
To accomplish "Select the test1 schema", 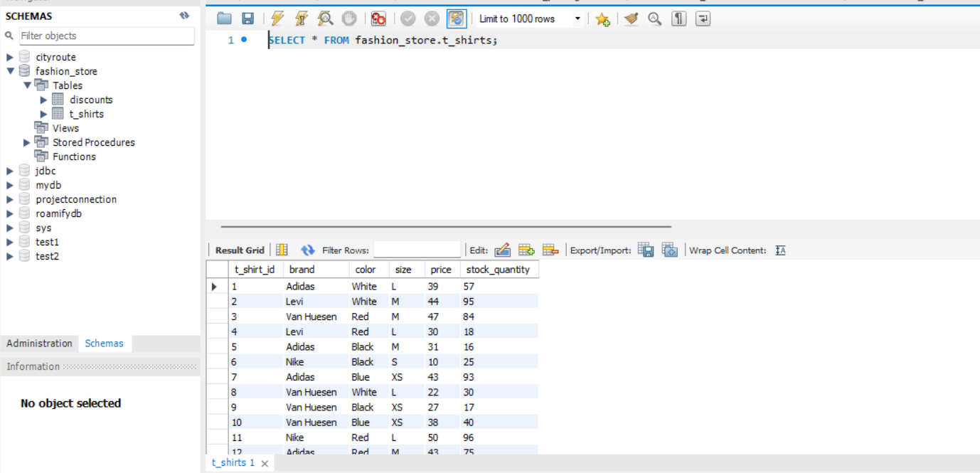I will (47, 242).
